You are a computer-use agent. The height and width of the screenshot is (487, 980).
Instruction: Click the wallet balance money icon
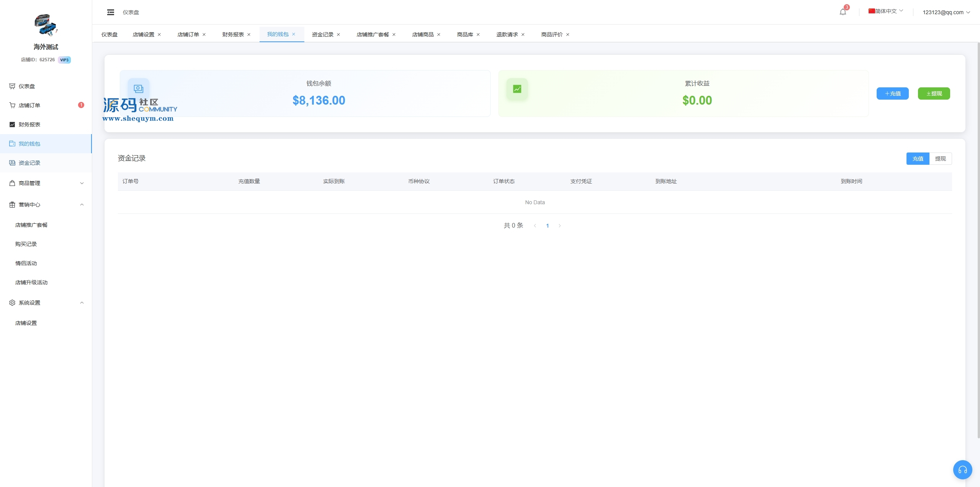(x=138, y=89)
